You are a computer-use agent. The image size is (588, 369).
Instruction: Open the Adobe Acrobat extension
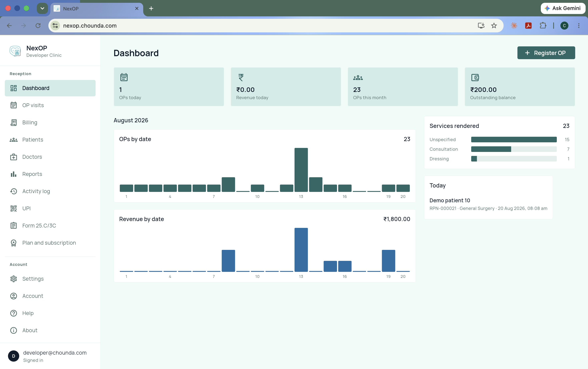(x=528, y=26)
